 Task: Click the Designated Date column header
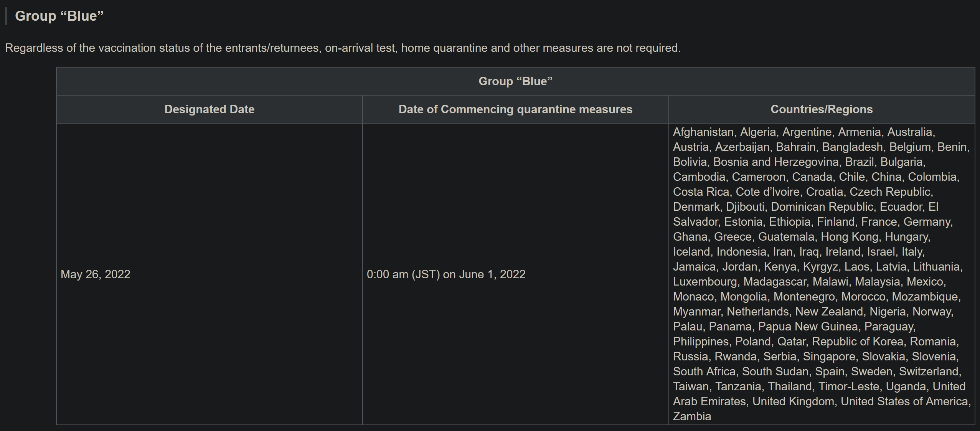(209, 109)
